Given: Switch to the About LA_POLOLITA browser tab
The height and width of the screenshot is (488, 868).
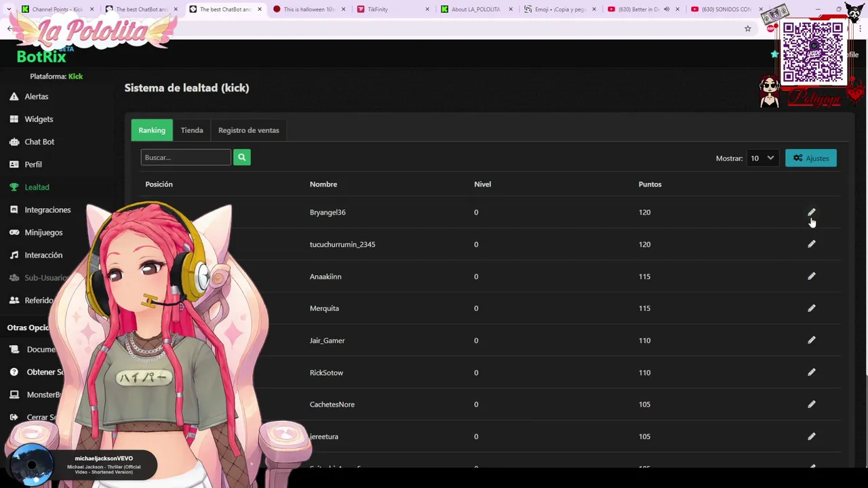Looking at the screenshot, I should pos(475,9).
